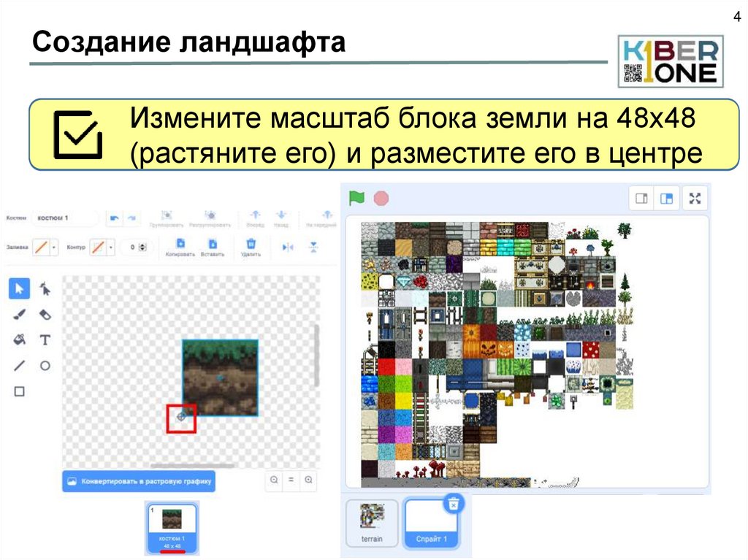Screen dimensions: 748x560
Task: Select the Line tool
Action: [x=19, y=366]
